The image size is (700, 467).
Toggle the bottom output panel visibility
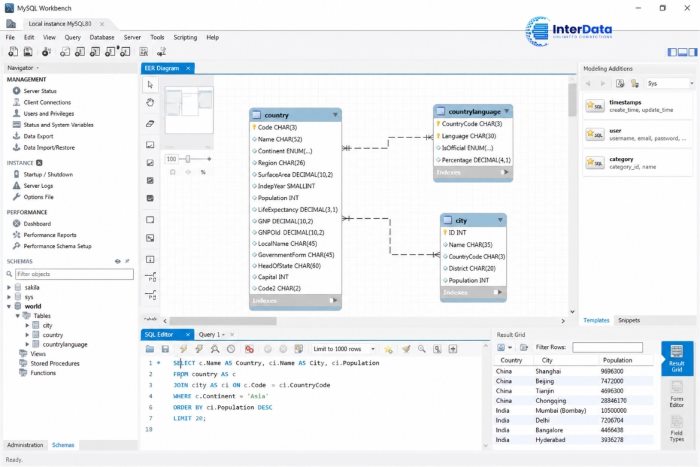pyautogui.click(x=682, y=52)
